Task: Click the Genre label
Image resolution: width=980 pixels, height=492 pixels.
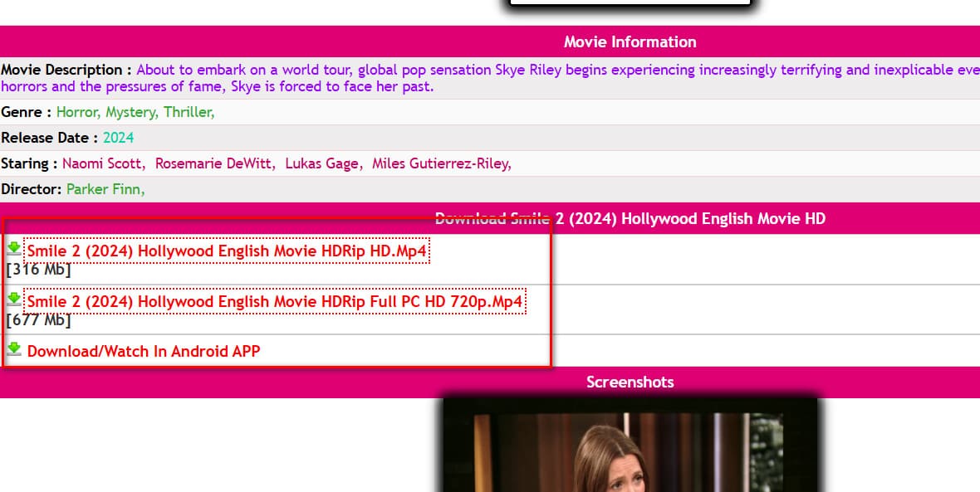Action: [x=27, y=112]
